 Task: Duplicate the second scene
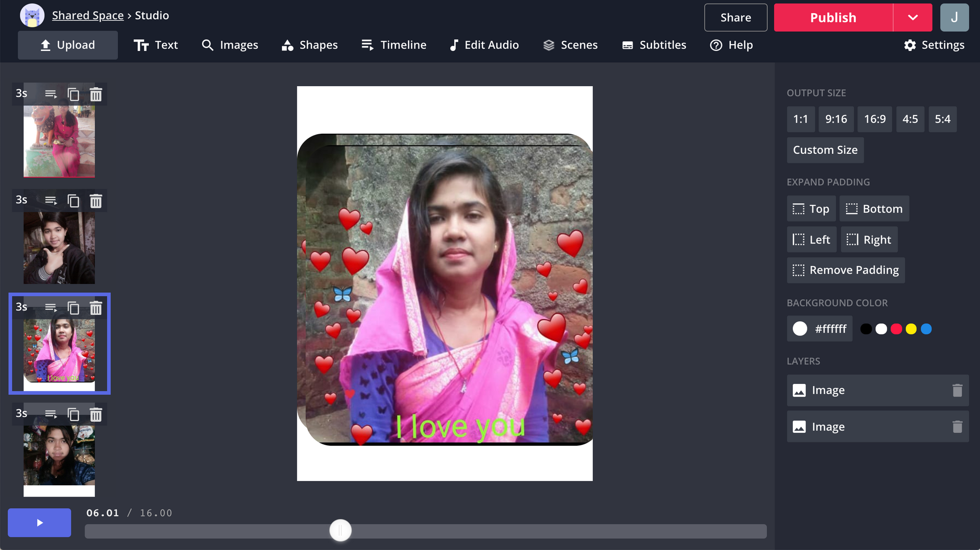pos(73,201)
